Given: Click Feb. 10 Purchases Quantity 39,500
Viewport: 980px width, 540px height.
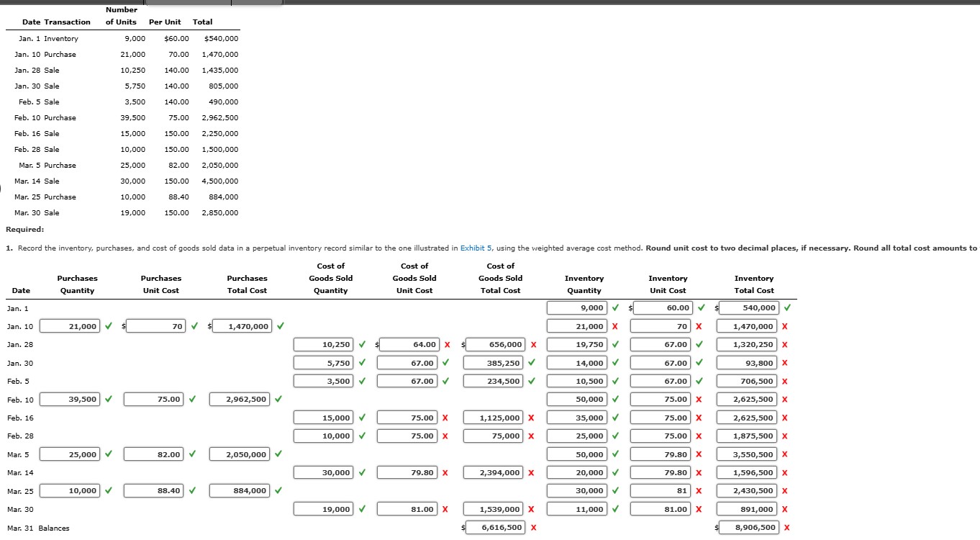Looking at the screenshot, I should coord(70,399).
